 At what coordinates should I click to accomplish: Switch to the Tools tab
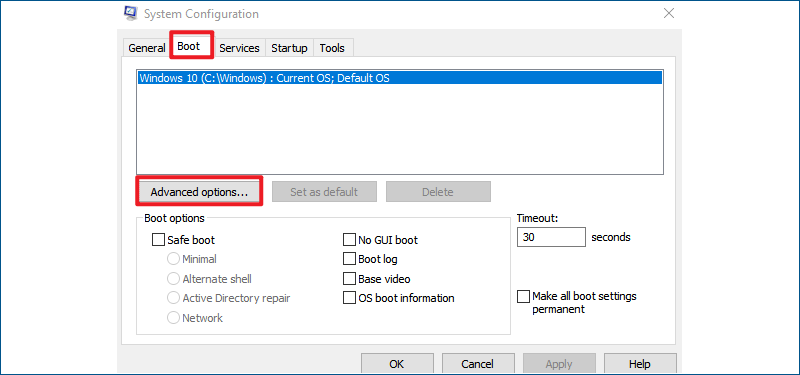tap(332, 48)
